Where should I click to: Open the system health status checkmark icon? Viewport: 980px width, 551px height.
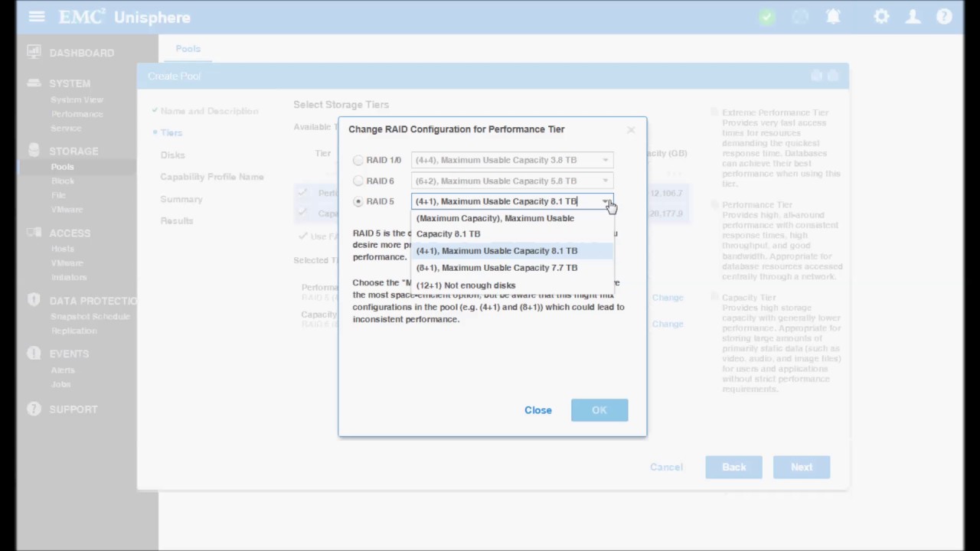click(x=767, y=17)
